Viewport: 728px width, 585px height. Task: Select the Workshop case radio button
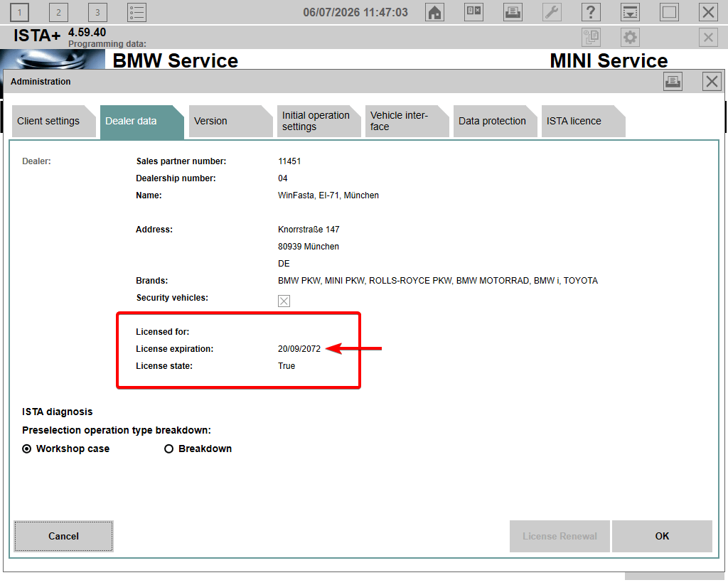pos(27,449)
